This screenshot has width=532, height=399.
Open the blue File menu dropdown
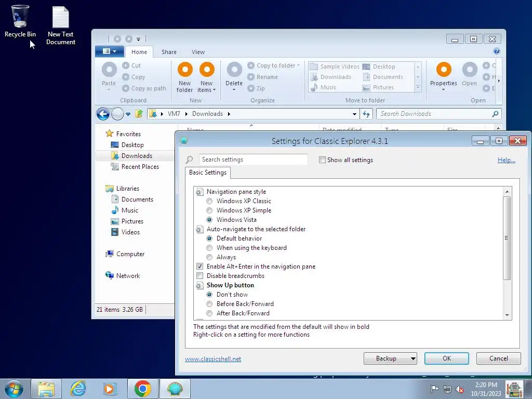110,51
